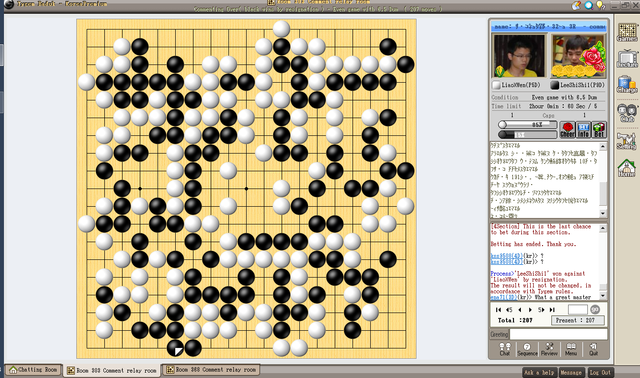The width and height of the screenshot is (640, 378).
Task: Click the Bet chips button
Action: tap(599, 130)
